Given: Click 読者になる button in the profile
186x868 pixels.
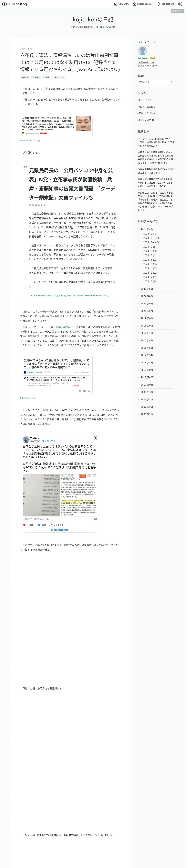Looking at the screenshot, I should click(x=143, y=62).
